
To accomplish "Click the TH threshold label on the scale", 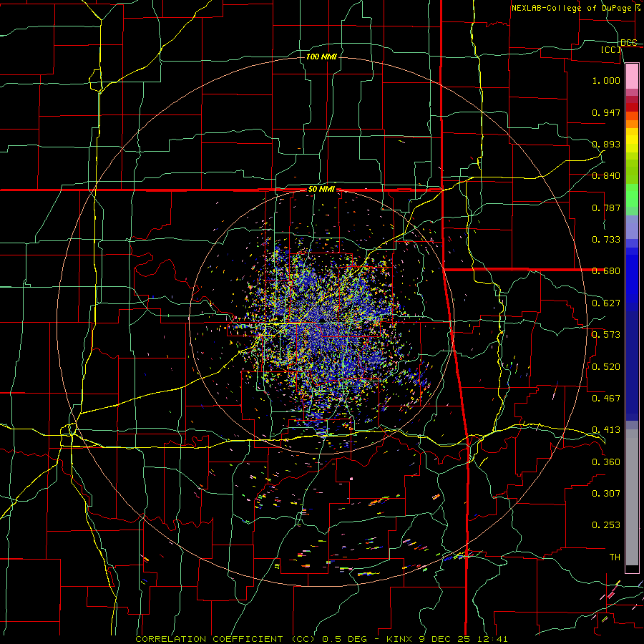I will pyautogui.click(x=615, y=557).
